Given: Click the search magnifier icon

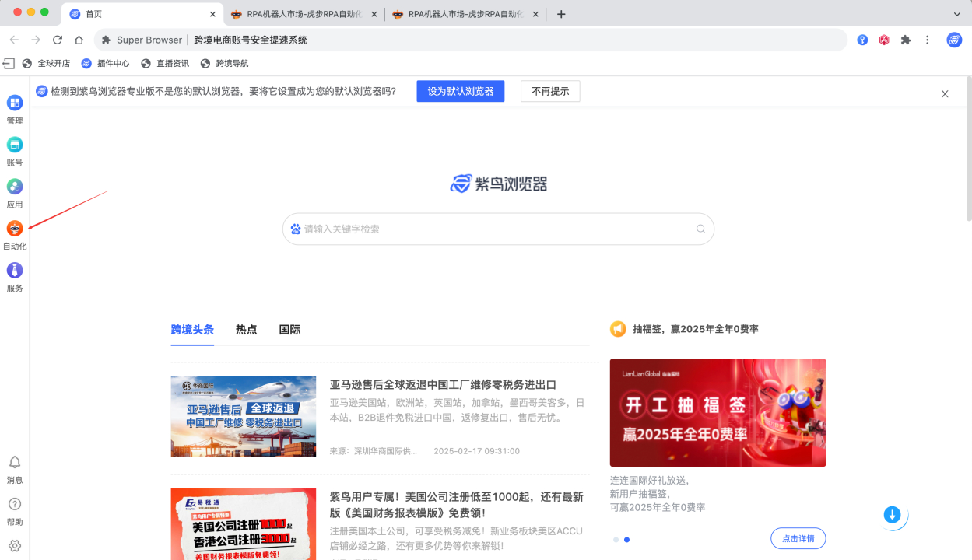Looking at the screenshot, I should (700, 229).
